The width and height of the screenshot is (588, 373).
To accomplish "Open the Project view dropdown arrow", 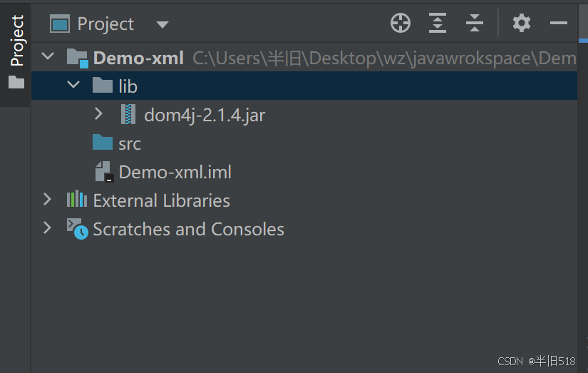I will 163,25.
